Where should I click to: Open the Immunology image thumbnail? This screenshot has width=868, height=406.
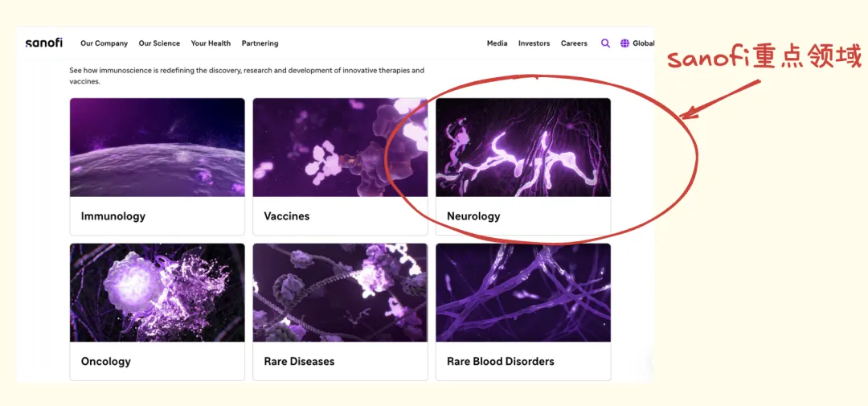158,148
